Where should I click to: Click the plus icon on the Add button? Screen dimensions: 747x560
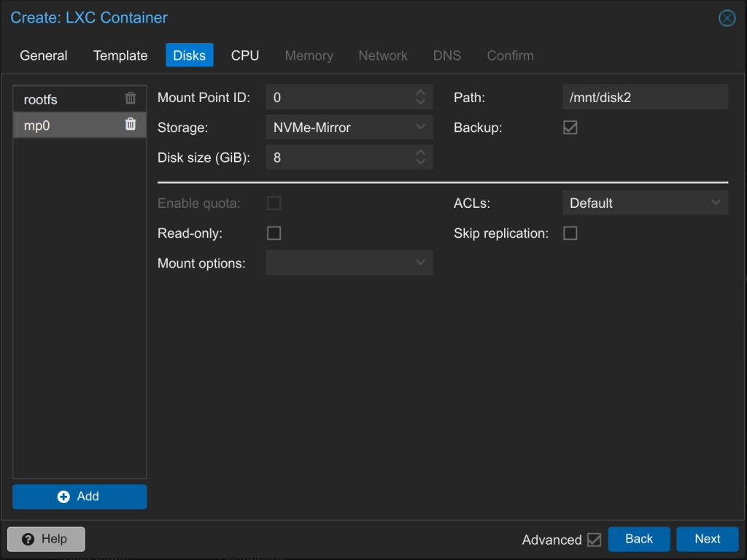63,497
